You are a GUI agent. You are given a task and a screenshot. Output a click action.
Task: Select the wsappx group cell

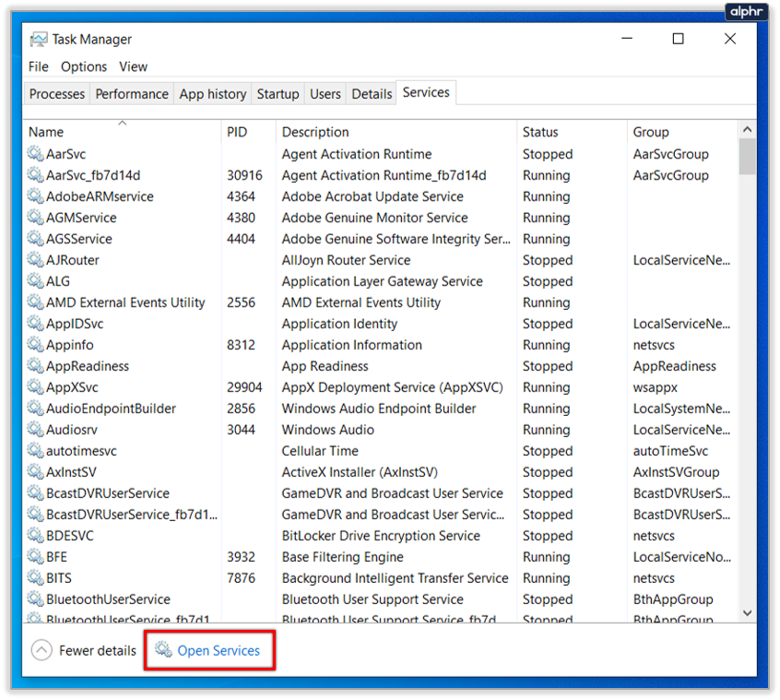tap(655, 387)
